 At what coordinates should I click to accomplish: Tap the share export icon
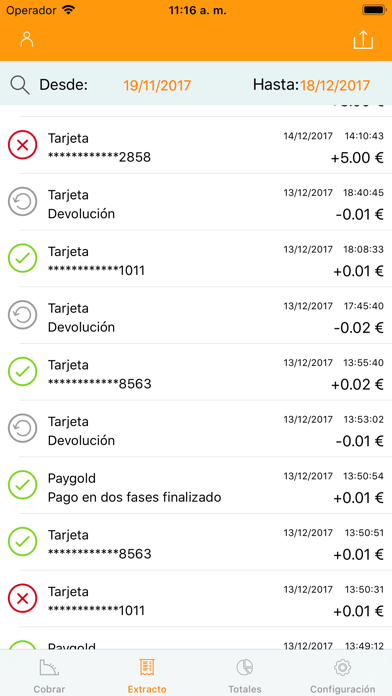[x=363, y=40]
